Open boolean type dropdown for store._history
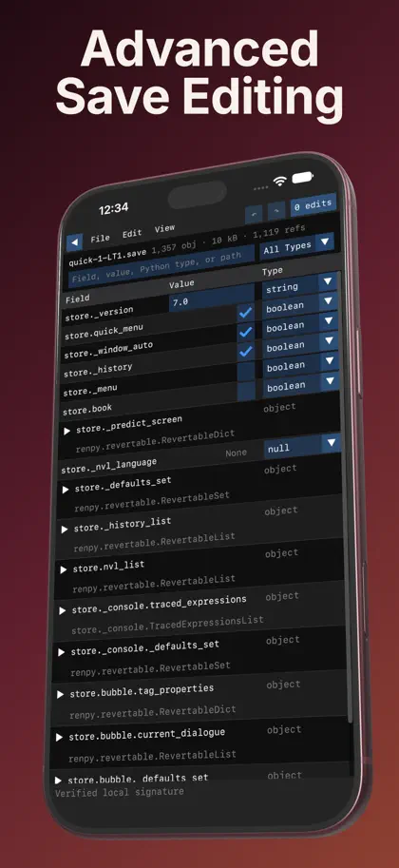The height and width of the screenshot is (868, 399). tap(300, 344)
